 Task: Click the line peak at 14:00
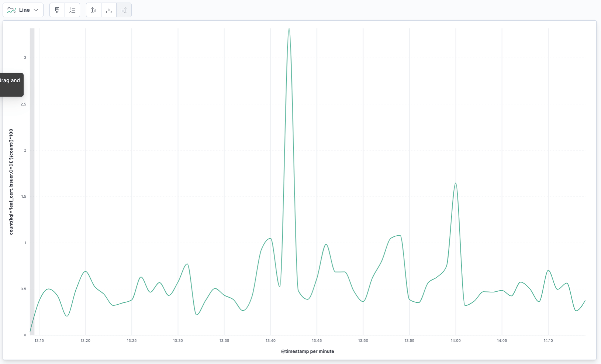[x=456, y=183]
